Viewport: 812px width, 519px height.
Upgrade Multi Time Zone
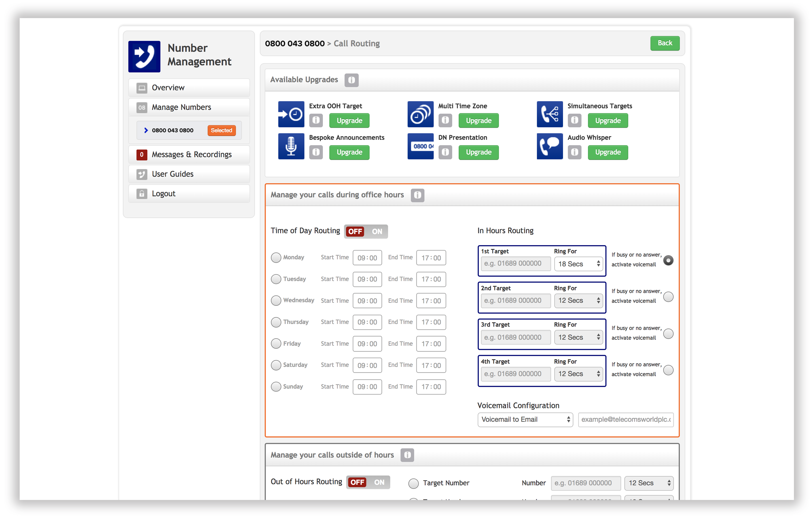[x=479, y=121]
